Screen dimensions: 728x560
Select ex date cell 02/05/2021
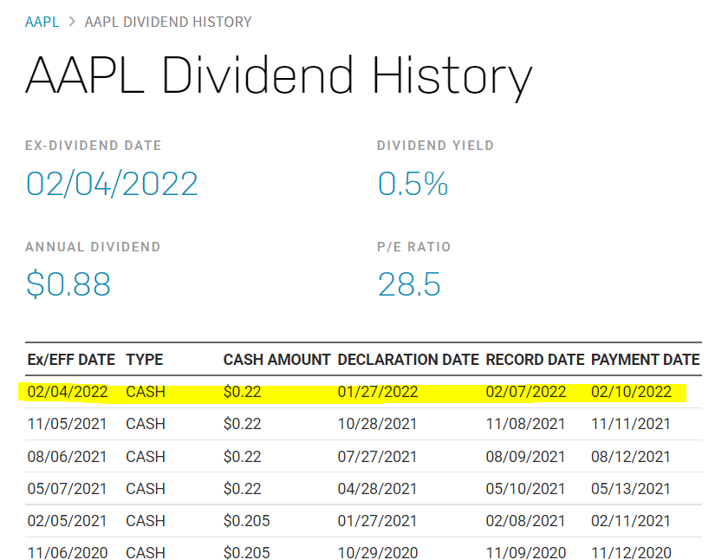pyautogui.click(x=67, y=521)
